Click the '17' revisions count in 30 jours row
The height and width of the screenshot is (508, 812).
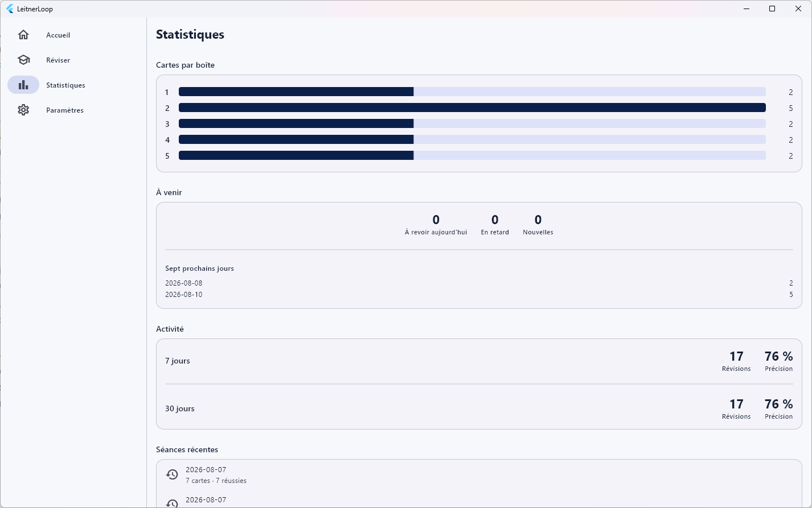coord(736,404)
